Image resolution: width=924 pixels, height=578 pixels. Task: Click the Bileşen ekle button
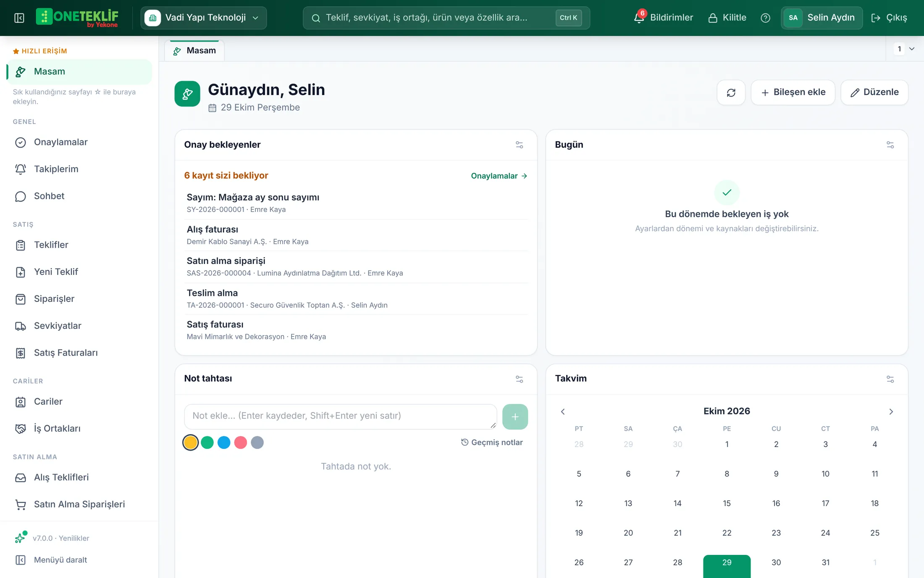[793, 92]
